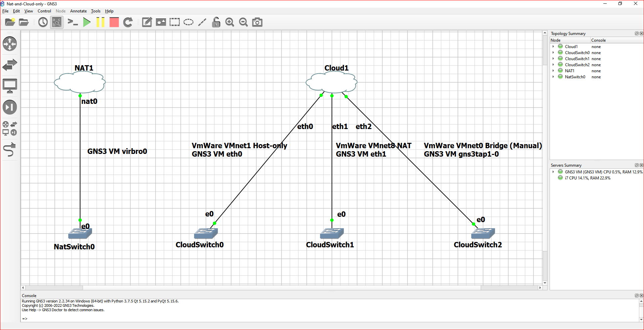Click the Zoom out magnifier icon
Image resolution: width=644 pixels, height=330 pixels.
coord(244,22)
